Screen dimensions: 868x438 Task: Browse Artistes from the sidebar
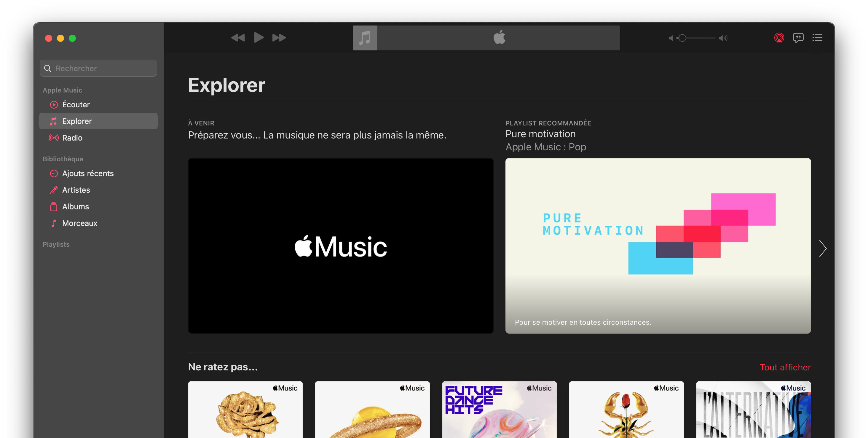[76, 190]
